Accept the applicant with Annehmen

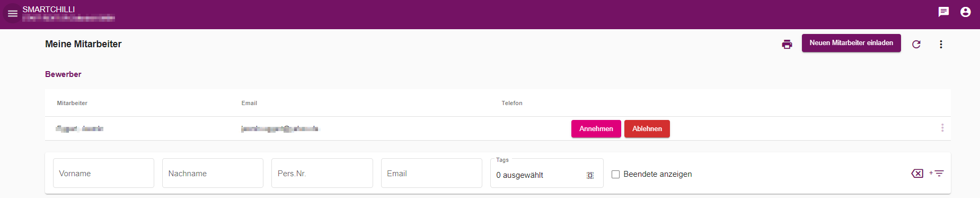(596, 129)
